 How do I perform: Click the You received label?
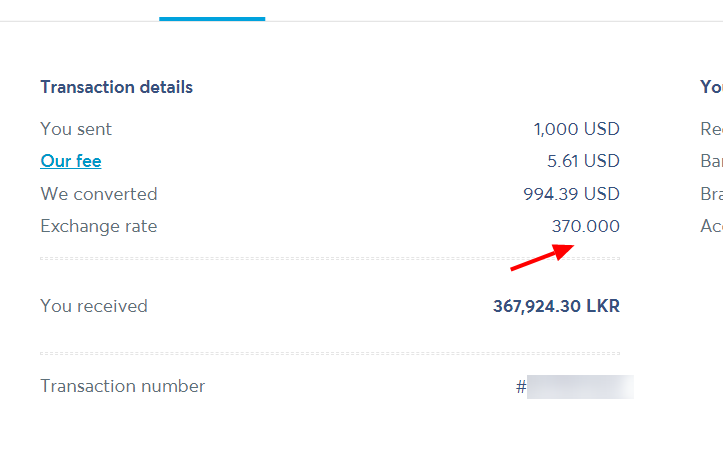click(x=94, y=306)
